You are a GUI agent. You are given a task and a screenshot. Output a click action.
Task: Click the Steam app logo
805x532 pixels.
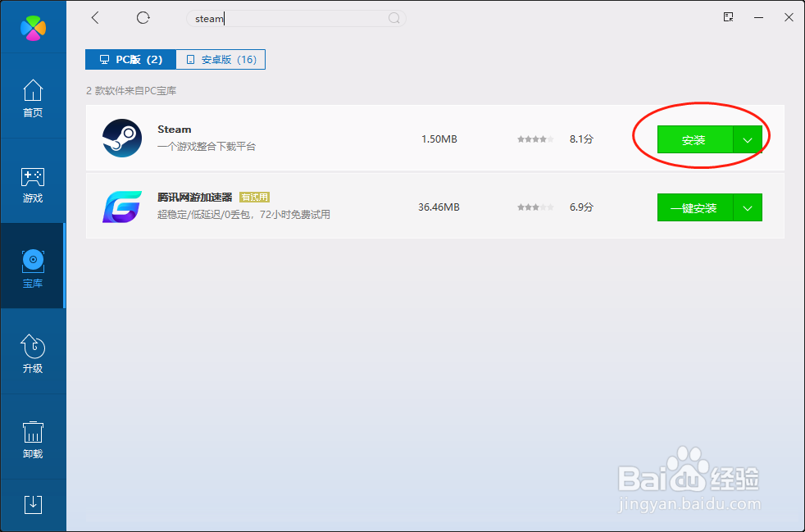pyautogui.click(x=122, y=139)
